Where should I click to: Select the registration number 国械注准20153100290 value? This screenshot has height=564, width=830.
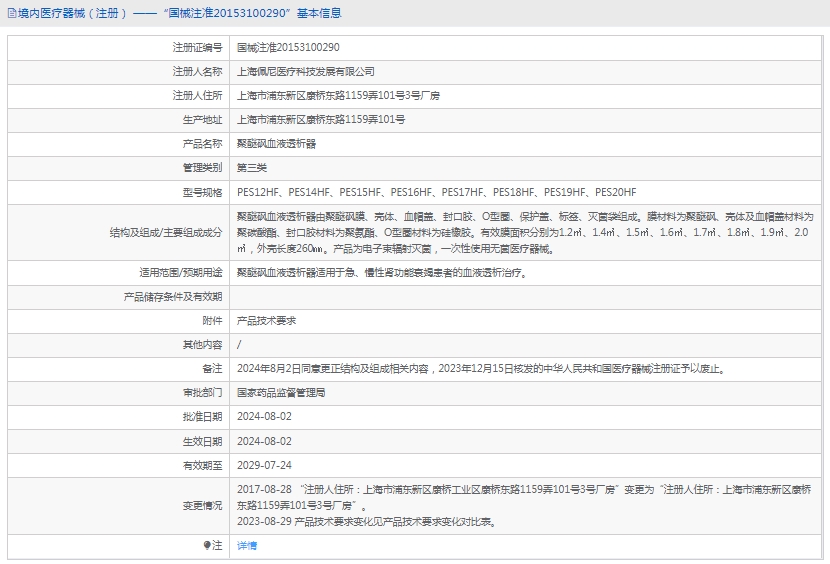click(288, 47)
